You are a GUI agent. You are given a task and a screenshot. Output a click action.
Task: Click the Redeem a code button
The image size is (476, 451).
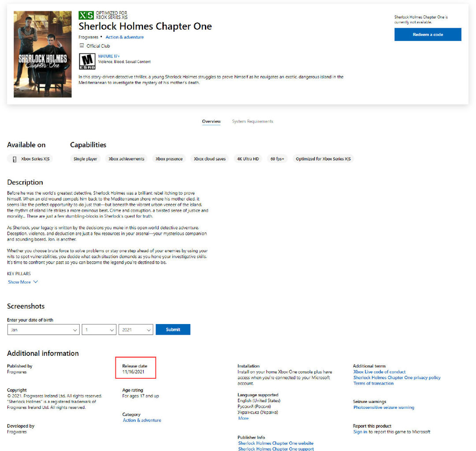point(428,34)
